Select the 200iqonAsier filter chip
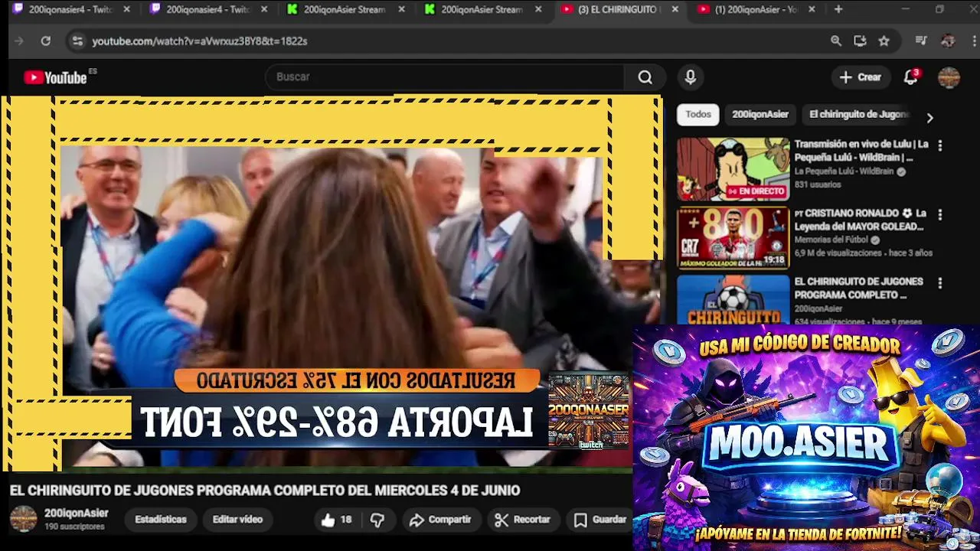This screenshot has width=980, height=551. click(x=760, y=115)
